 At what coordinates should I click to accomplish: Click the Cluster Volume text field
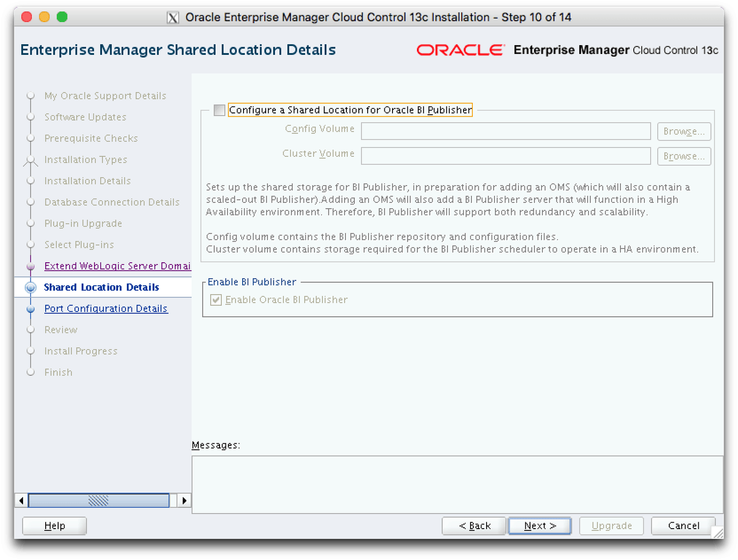pos(506,156)
